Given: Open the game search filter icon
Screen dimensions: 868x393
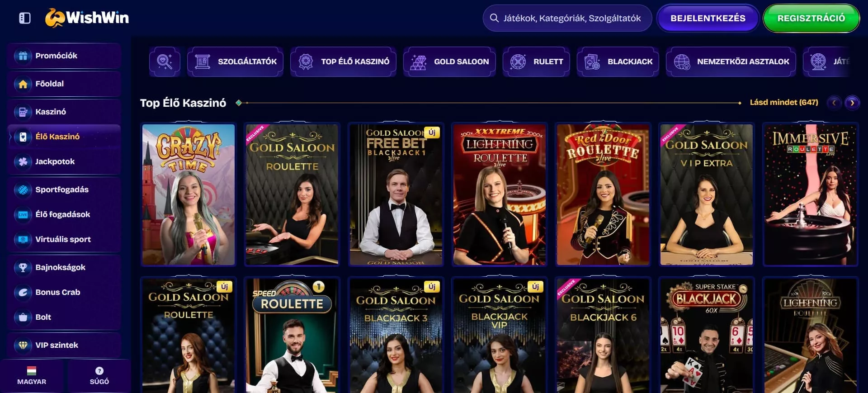Looking at the screenshot, I should [165, 62].
